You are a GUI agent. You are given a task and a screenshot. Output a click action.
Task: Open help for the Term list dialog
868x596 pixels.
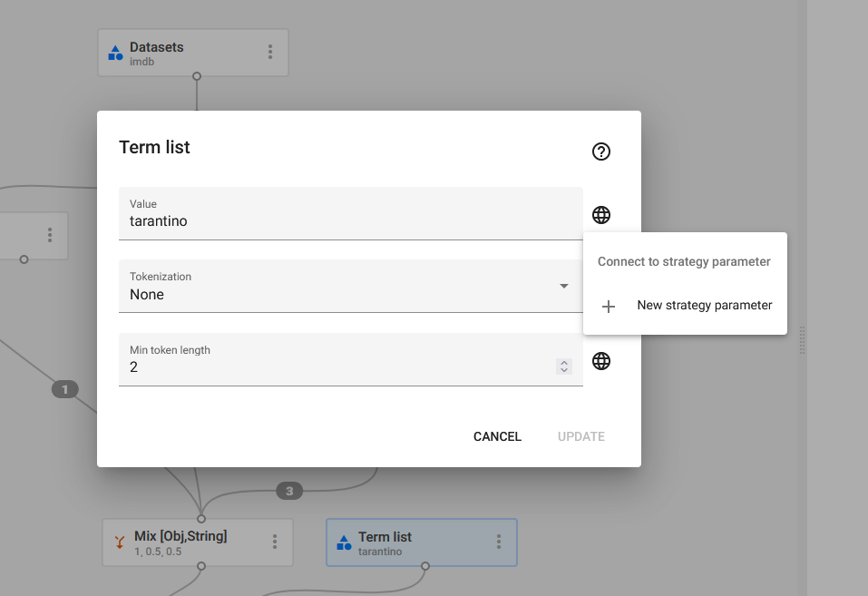pos(601,151)
